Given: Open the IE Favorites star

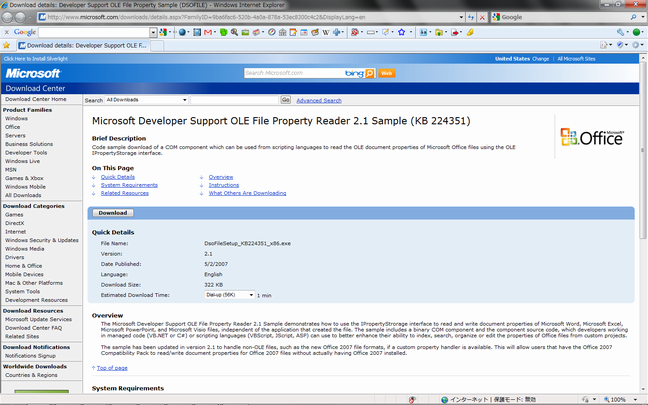Looking at the screenshot, I should point(6,45).
